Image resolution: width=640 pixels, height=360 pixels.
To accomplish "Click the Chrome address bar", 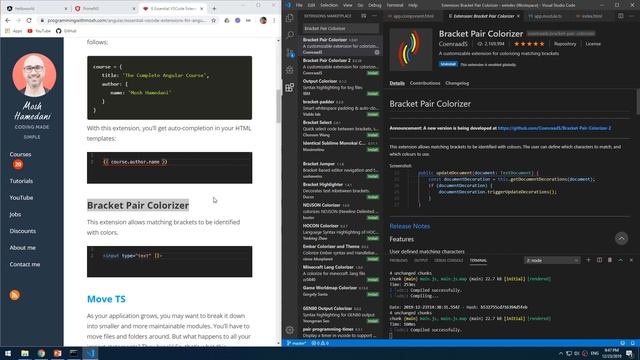I will point(127,20).
